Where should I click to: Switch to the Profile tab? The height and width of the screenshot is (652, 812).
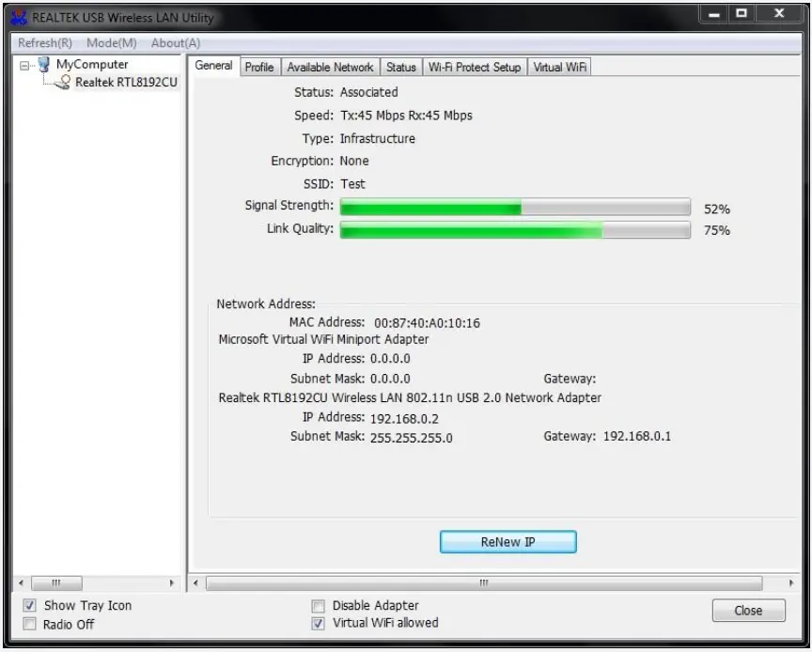pos(259,67)
